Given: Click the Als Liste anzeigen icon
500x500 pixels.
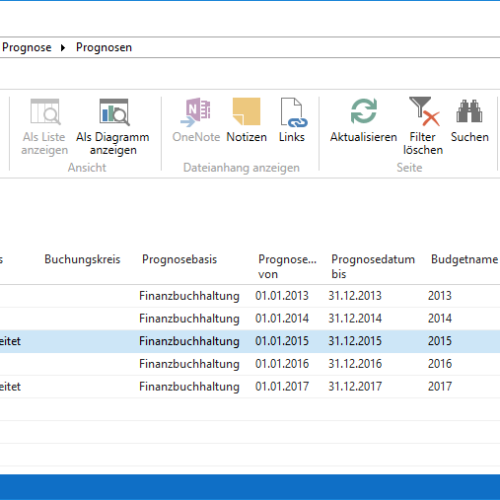Looking at the screenshot, I should pyautogui.click(x=45, y=112).
